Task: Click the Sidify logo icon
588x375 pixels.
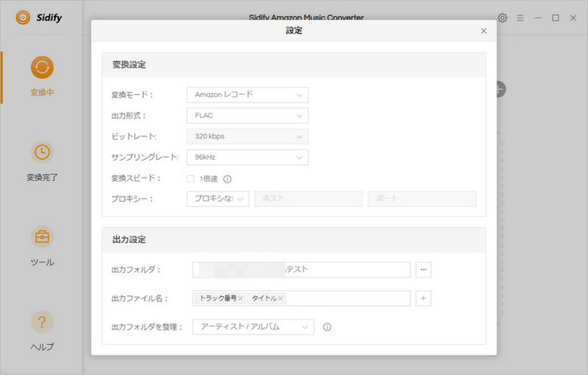Action: [23, 18]
